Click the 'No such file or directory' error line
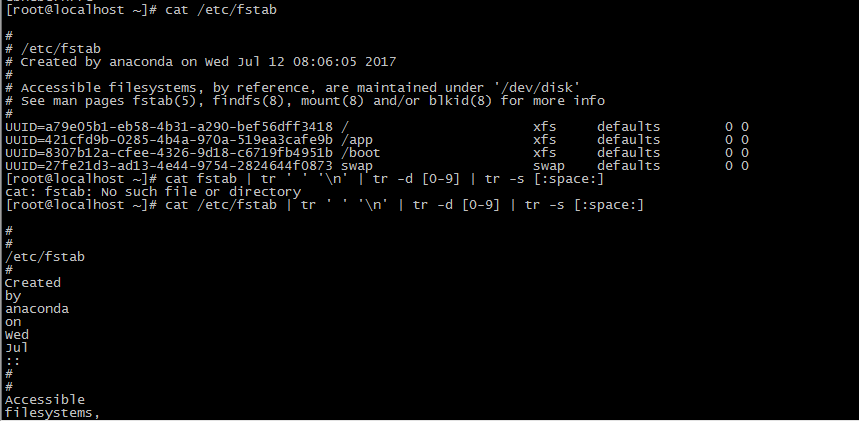This screenshot has height=421, width=859. point(153,192)
